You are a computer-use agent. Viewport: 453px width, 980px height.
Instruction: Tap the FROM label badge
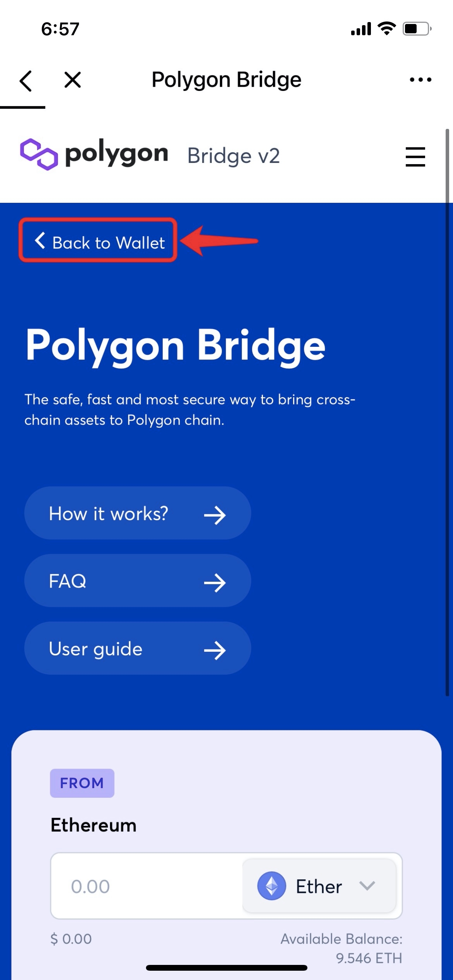point(82,783)
